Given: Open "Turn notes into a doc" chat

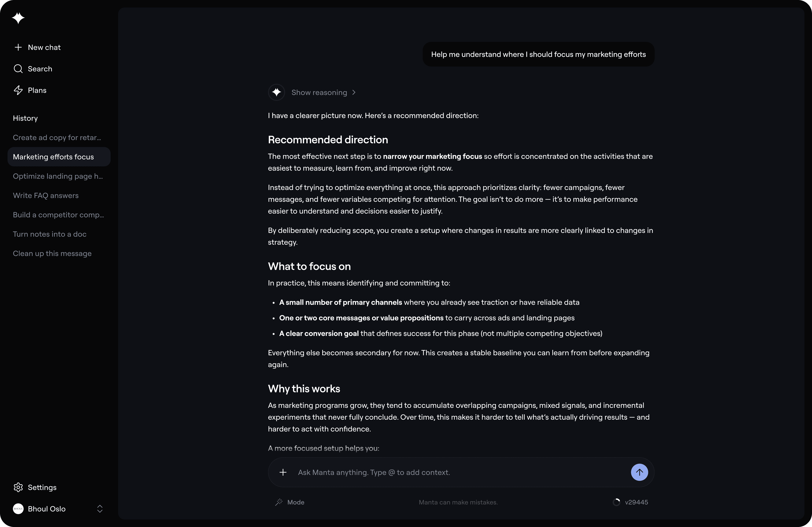Looking at the screenshot, I should 50,234.
